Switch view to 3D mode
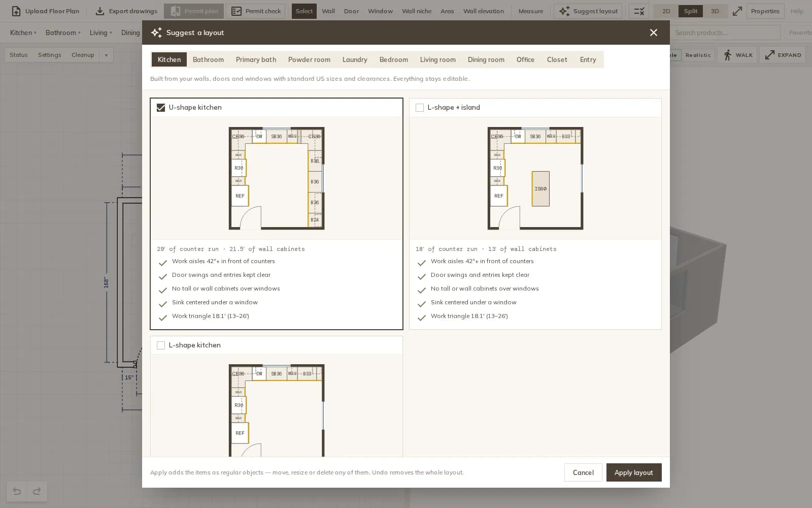 [x=715, y=11]
